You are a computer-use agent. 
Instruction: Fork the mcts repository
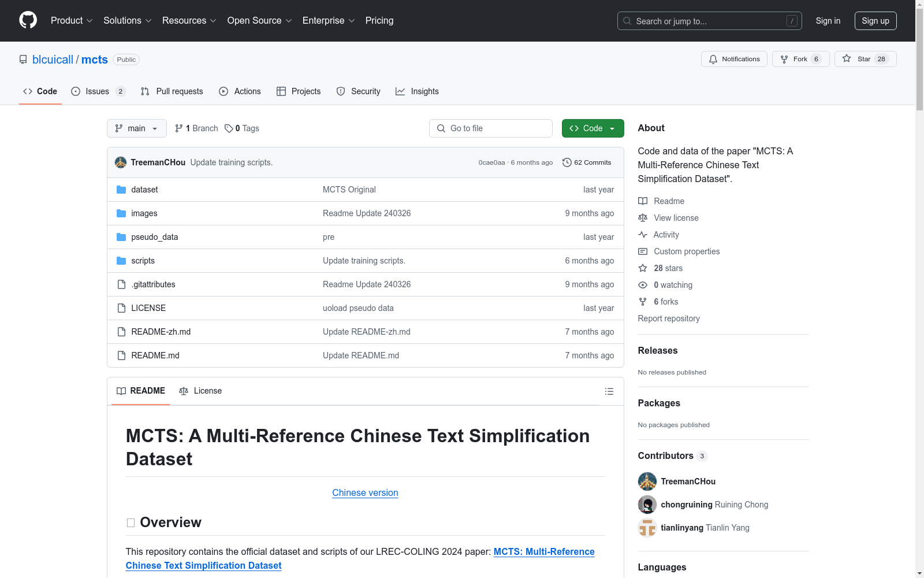[x=800, y=59]
